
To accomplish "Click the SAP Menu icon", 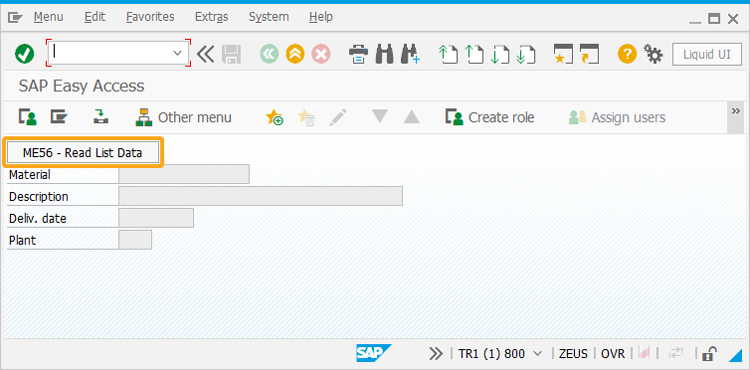I will coord(59,117).
